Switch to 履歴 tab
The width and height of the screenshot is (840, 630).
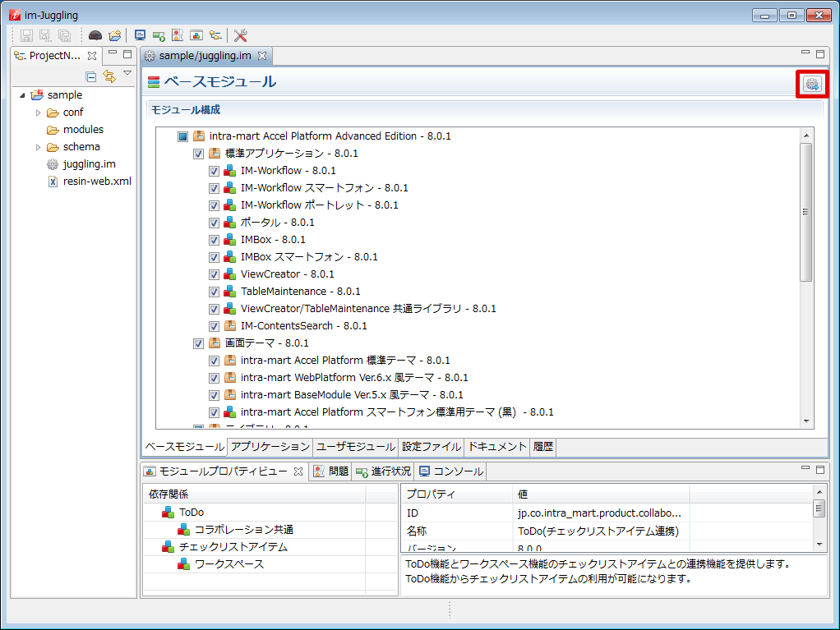542,447
